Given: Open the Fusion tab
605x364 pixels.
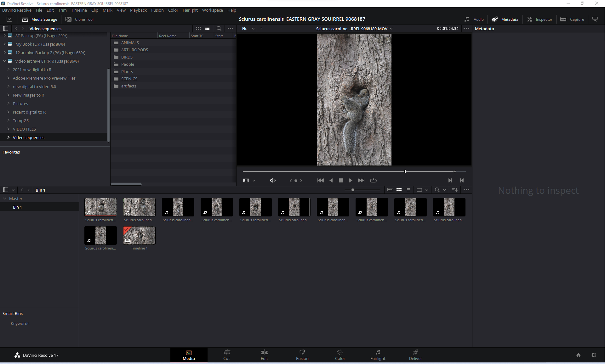Looking at the screenshot, I should pos(301,355).
